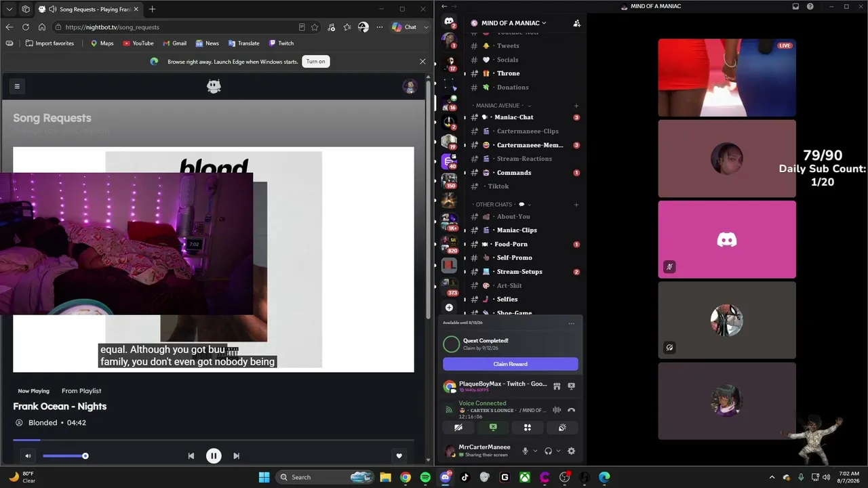The image size is (868, 488).
Task: Open Nightbot user profile avatar
Action: click(x=409, y=86)
